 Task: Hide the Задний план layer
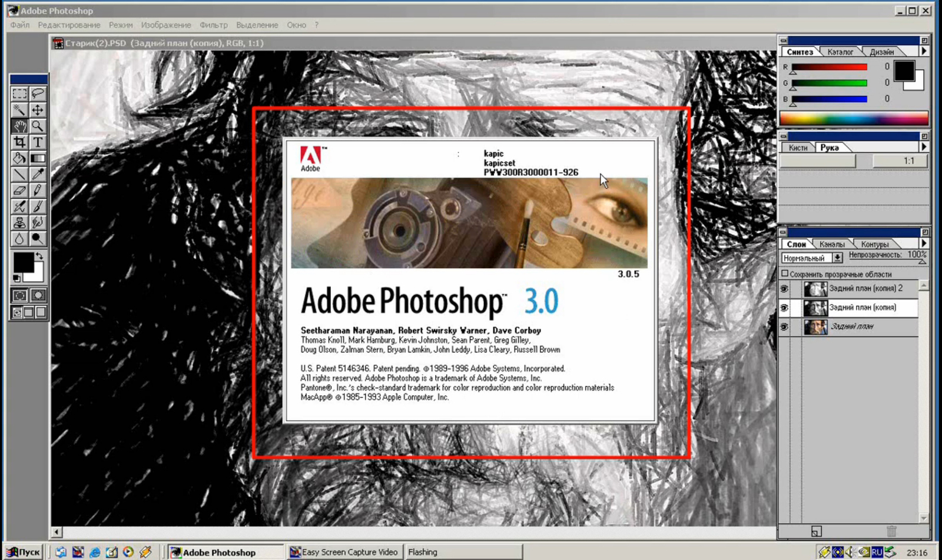784,327
